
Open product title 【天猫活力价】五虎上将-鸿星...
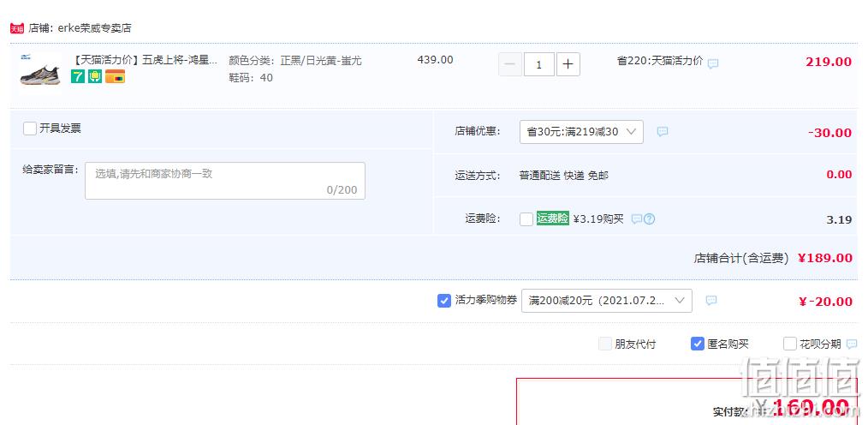point(145,60)
